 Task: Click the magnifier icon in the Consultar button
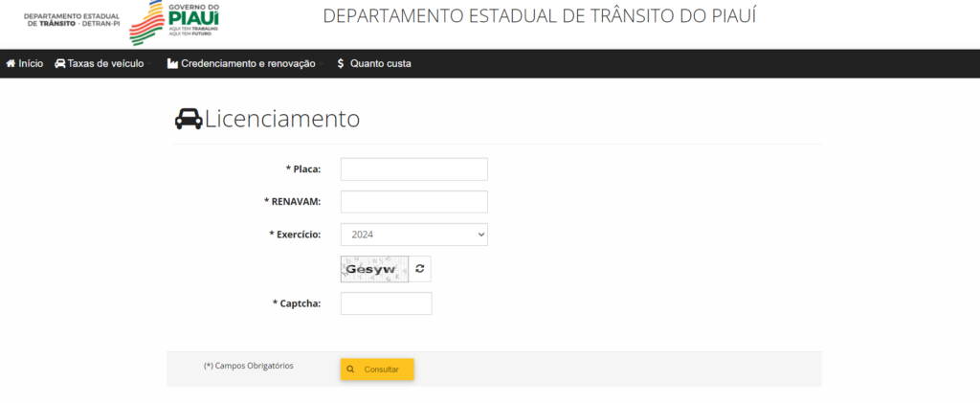click(x=351, y=369)
